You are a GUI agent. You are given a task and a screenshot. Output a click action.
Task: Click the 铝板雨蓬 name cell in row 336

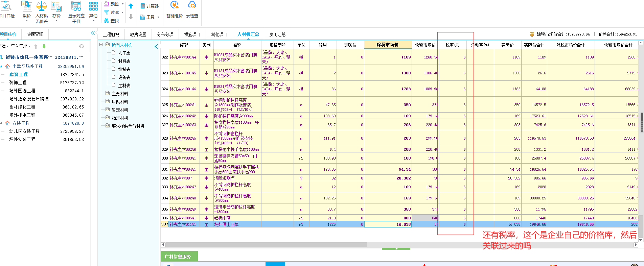[237, 218]
